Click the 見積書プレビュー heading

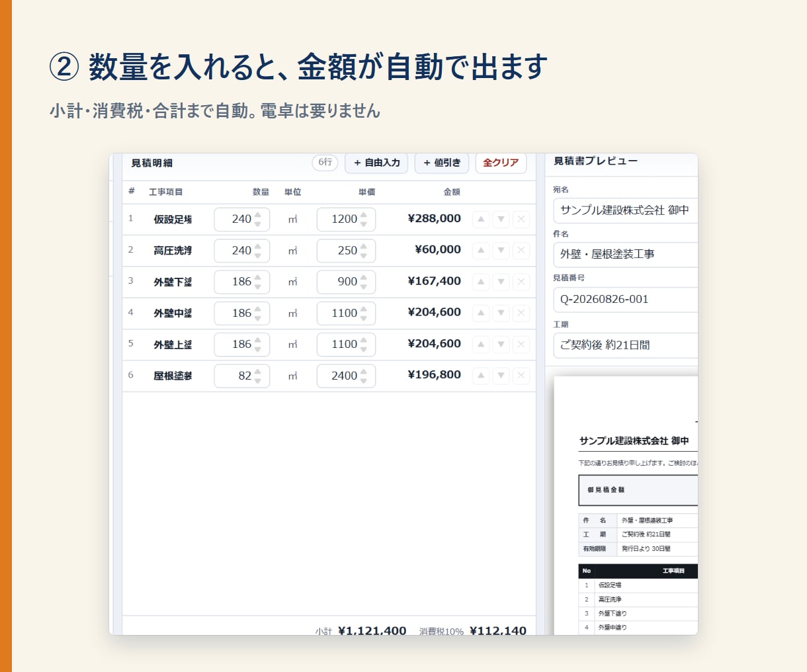(x=595, y=161)
